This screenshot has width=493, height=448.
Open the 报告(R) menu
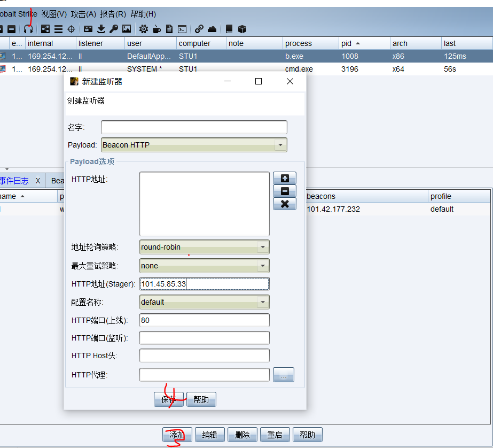(113, 14)
